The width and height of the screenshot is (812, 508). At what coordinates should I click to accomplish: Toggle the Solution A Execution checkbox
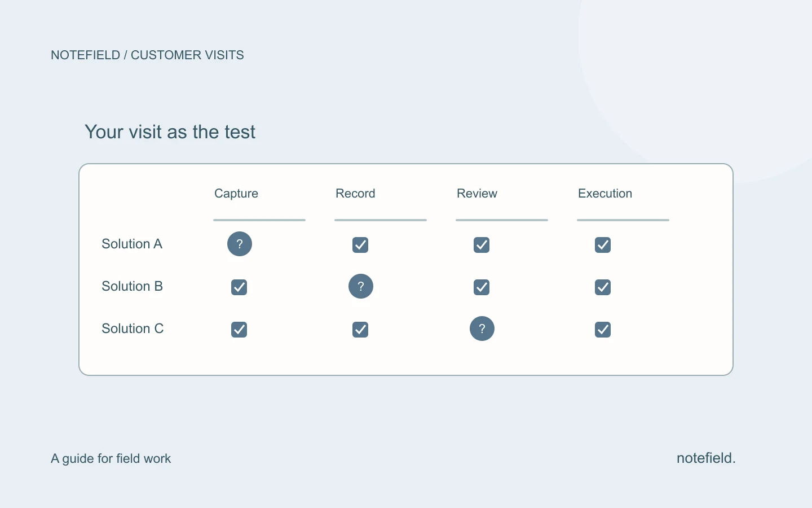click(x=603, y=245)
